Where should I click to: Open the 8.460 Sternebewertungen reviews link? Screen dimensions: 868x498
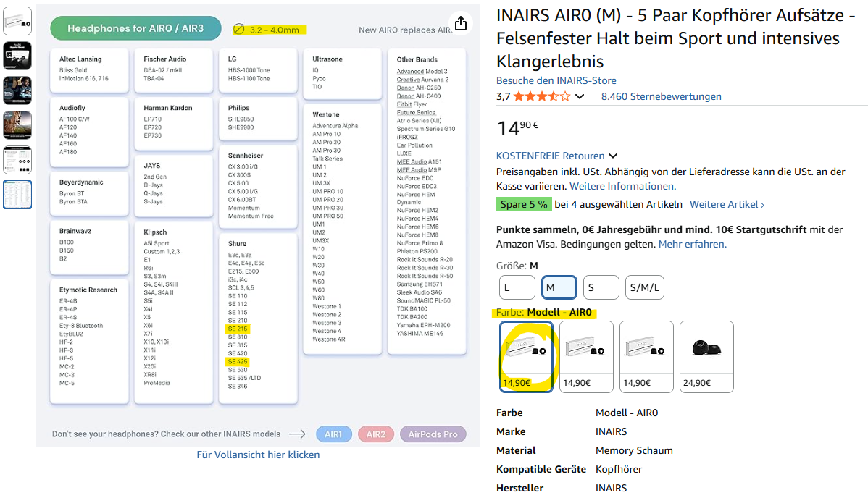point(661,96)
